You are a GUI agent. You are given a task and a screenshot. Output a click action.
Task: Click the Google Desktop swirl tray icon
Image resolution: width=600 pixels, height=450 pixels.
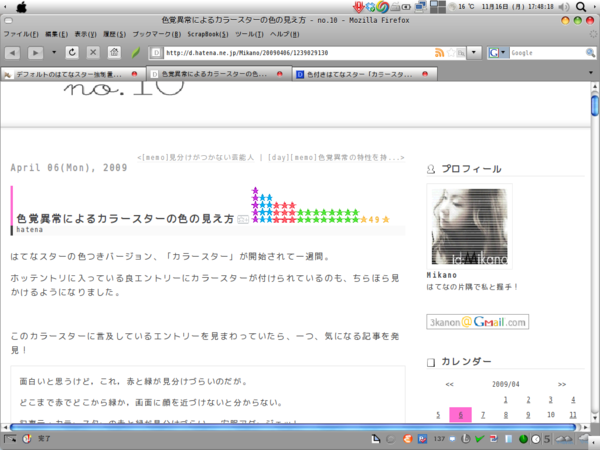382,7
